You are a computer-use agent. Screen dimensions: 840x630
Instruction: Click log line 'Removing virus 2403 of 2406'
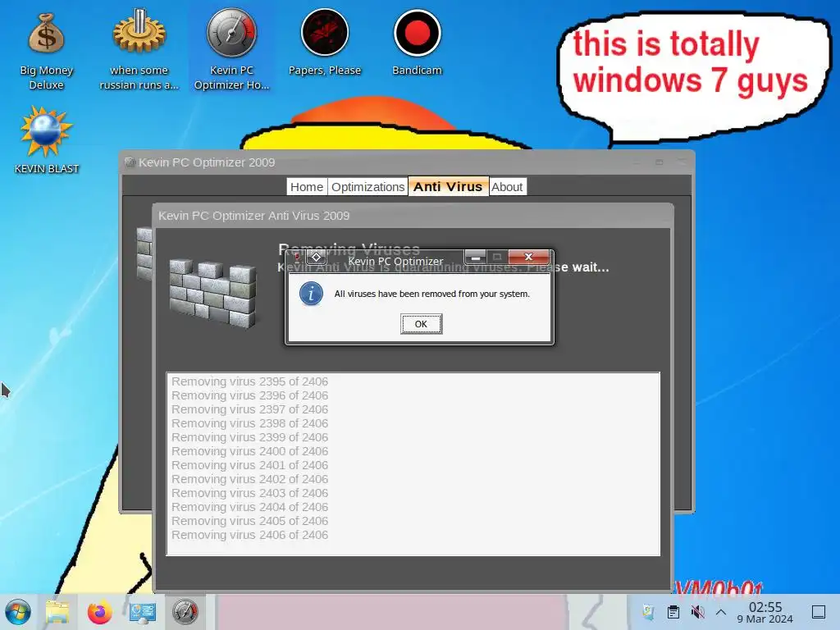click(x=249, y=493)
